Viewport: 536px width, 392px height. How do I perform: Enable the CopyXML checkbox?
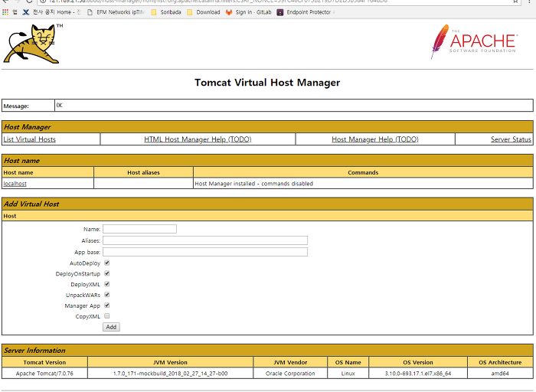coord(107,315)
